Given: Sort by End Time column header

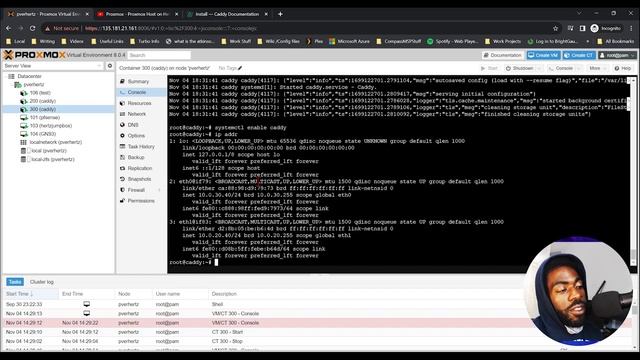Looking at the screenshot, I should pos(87,294).
